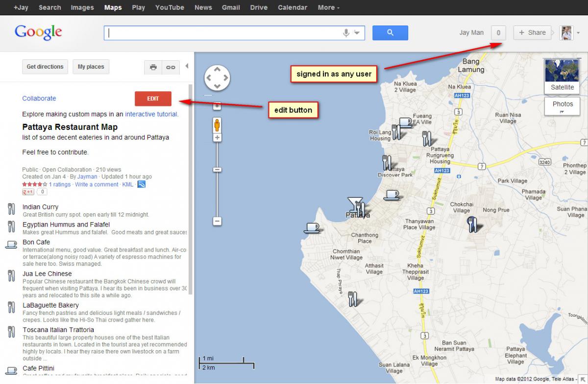Pan the map down with the bottom arrow

tap(217, 85)
